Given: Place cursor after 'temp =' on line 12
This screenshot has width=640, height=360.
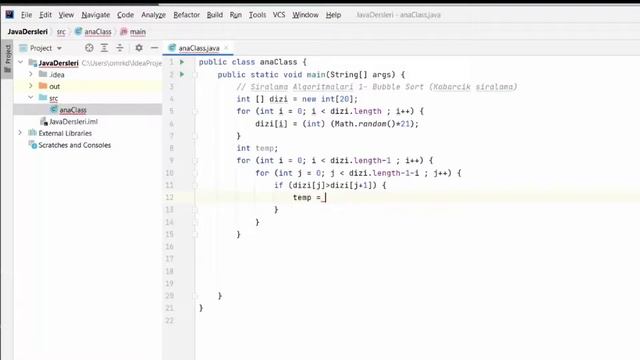Looking at the screenshot, I should [x=325, y=198].
